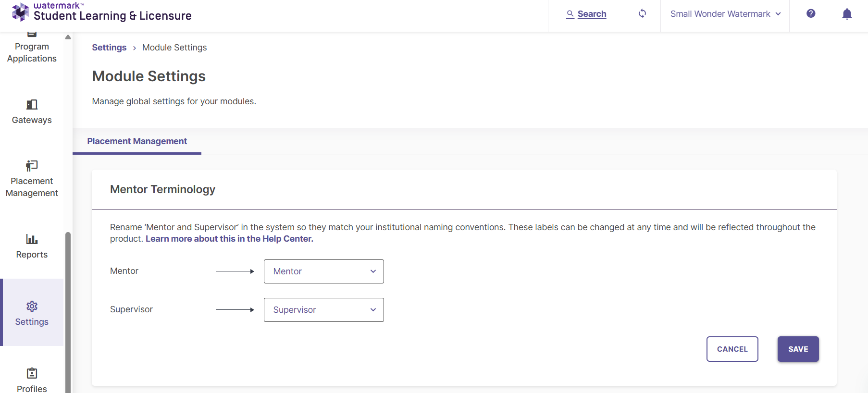Viewport: 868px width, 393px height.
Task: Open the Supervisor terminology dropdown
Action: (x=324, y=310)
